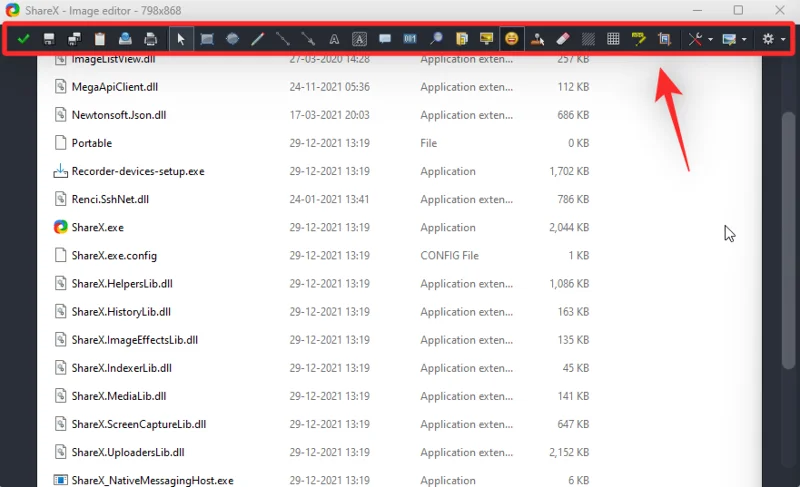Select MegaApiClient.dll in the file list
Image resolution: width=800 pixels, height=487 pixels.
115,87
